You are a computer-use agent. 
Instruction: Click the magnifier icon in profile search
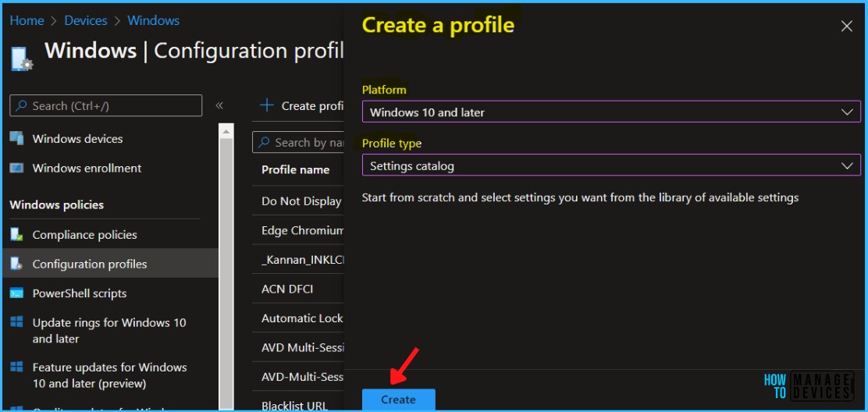[265, 142]
